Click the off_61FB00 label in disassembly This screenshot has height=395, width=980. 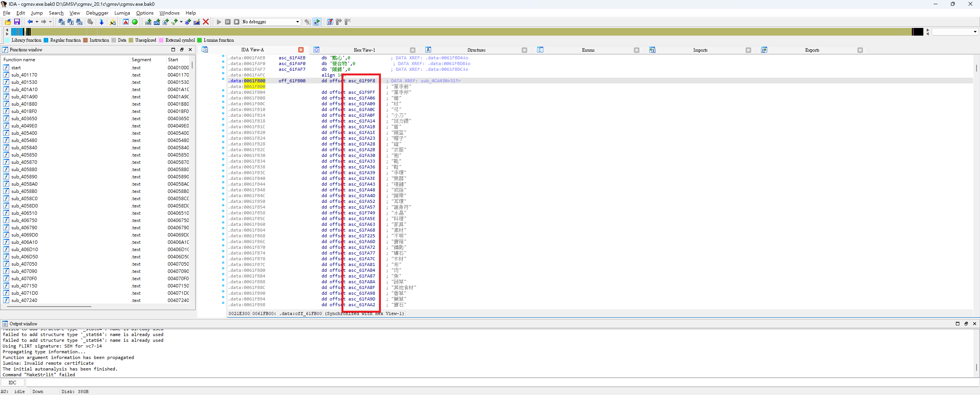point(292,81)
